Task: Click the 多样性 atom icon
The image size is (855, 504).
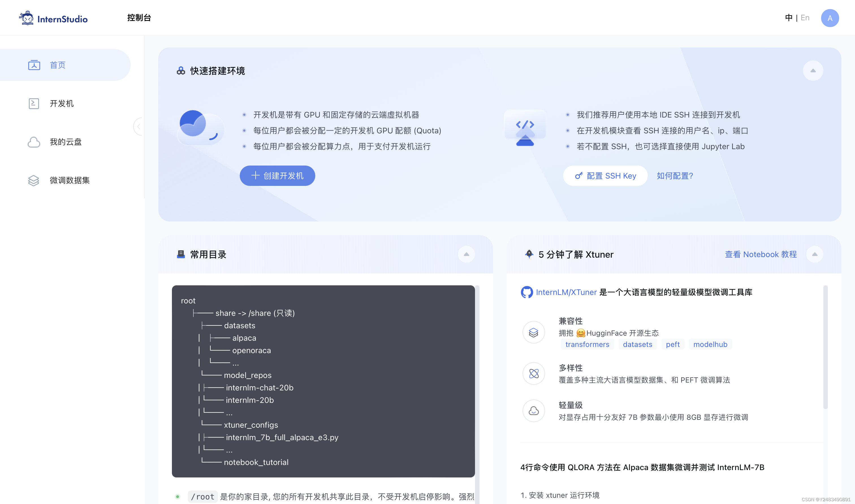Action: coord(534,373)
